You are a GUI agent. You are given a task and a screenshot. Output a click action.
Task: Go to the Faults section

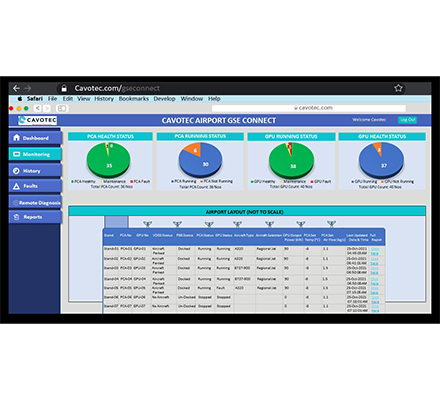tap(35, 186)
